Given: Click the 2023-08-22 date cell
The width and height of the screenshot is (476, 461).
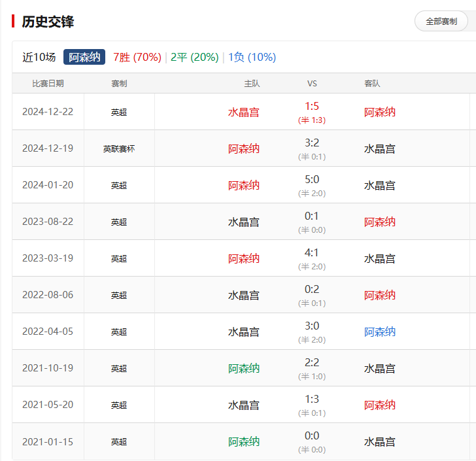Looking at the screenshot, I should pyautogui.click(x=48, y=222).
